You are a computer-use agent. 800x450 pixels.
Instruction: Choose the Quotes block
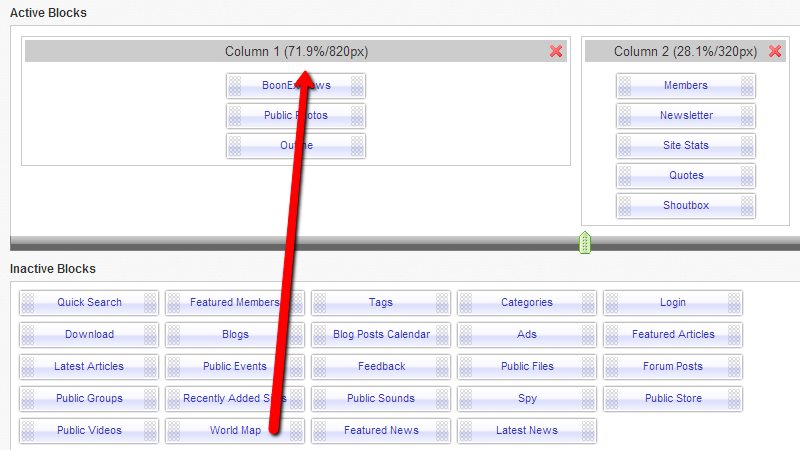point(685,176)
